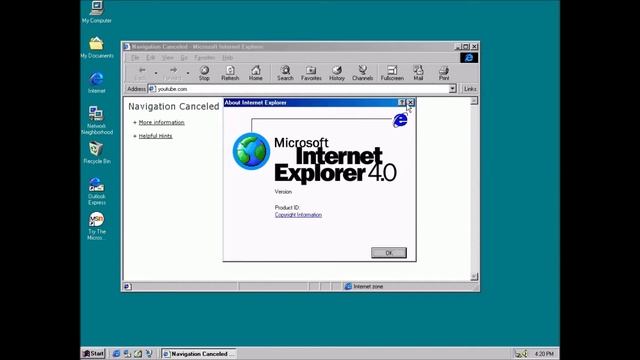This screenshot has width=640, height=360.
Task: Select the Network Neighborhood desktop icon
Action: click(x=97, y=120)
